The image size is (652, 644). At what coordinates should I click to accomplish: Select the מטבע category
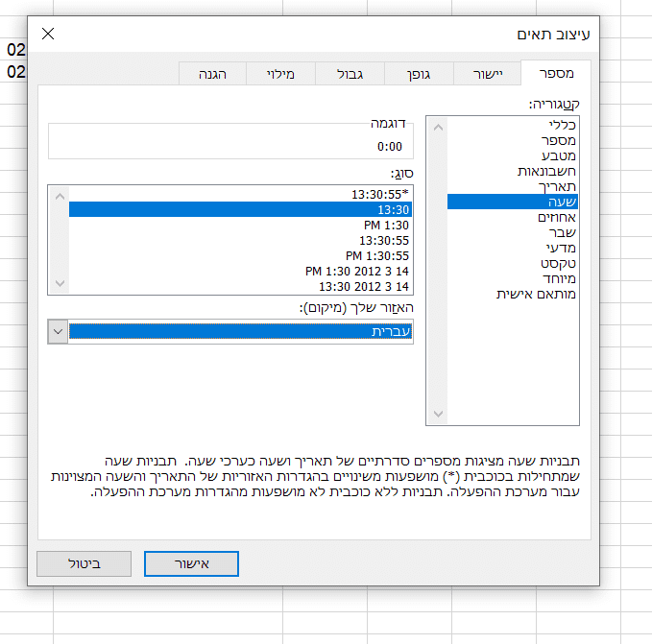click(x=513, y=155)
